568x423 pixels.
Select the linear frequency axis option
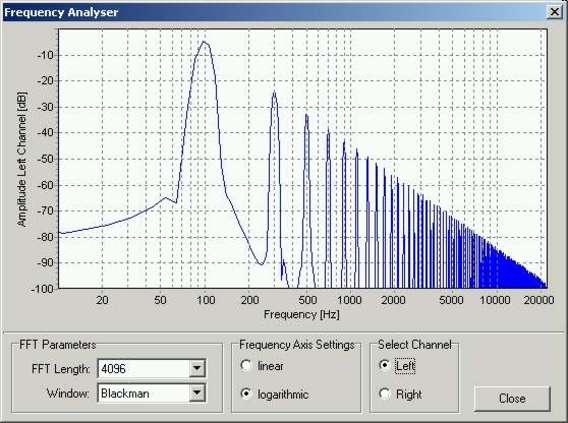tap(246, 365)
